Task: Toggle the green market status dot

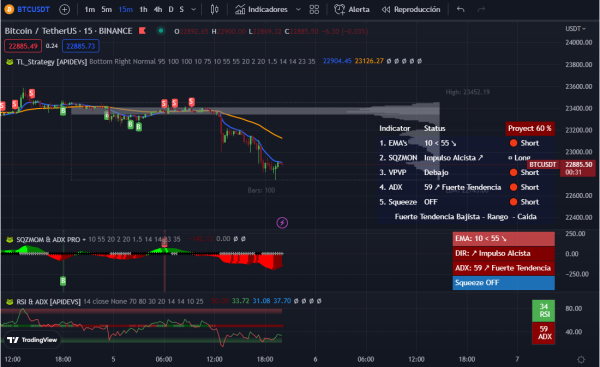Action: tap(161, 31)
